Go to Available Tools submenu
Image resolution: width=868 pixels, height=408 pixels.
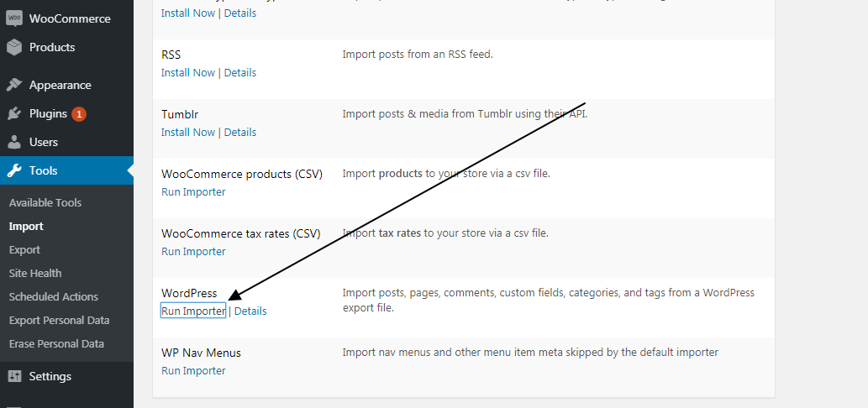(45, 203)
